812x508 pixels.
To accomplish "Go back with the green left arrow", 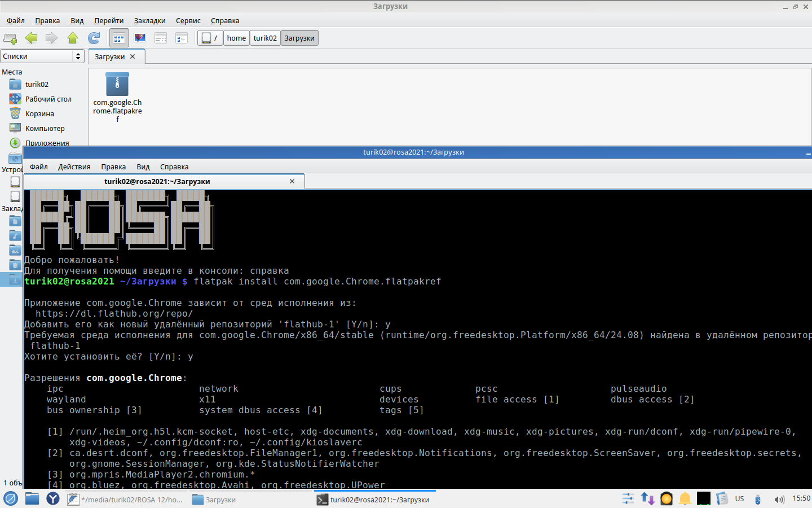I will coord(31,38).
